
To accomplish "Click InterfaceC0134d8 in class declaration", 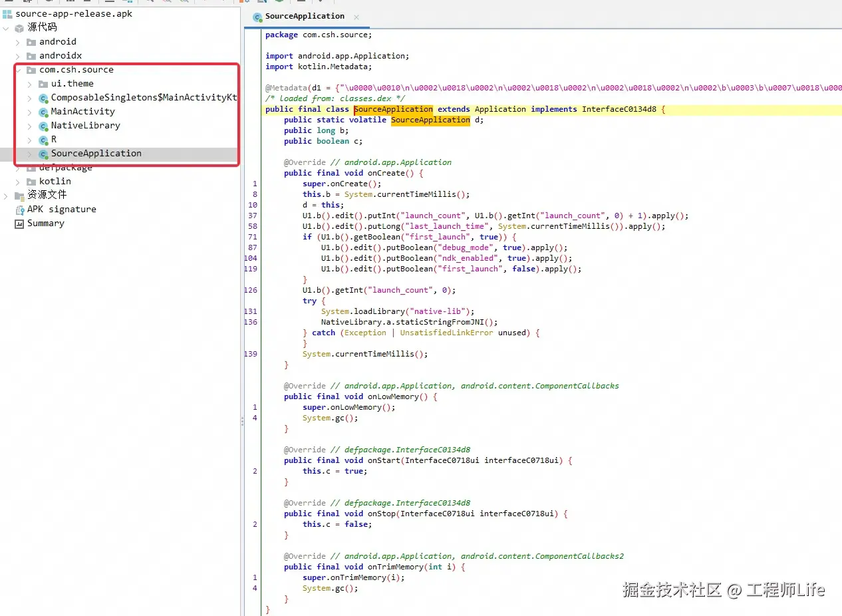I will tap(619, 109).
